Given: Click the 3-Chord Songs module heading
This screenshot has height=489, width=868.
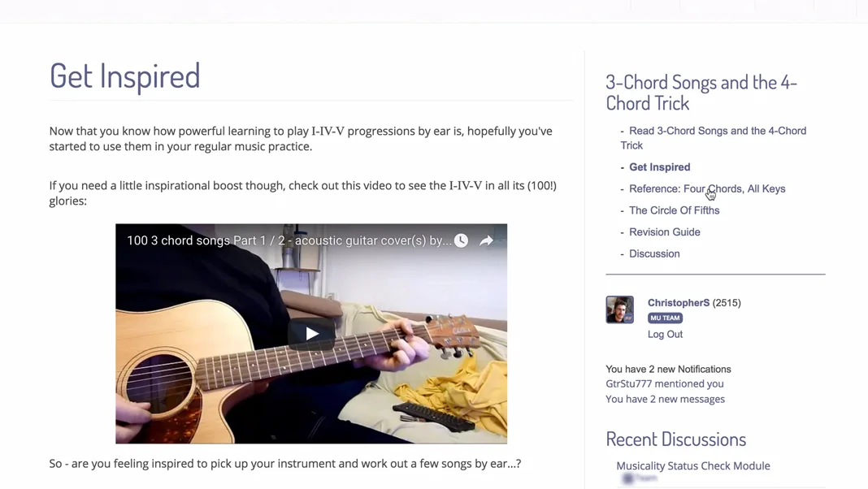Looking at the screenshot, I should tap(701, 93).
